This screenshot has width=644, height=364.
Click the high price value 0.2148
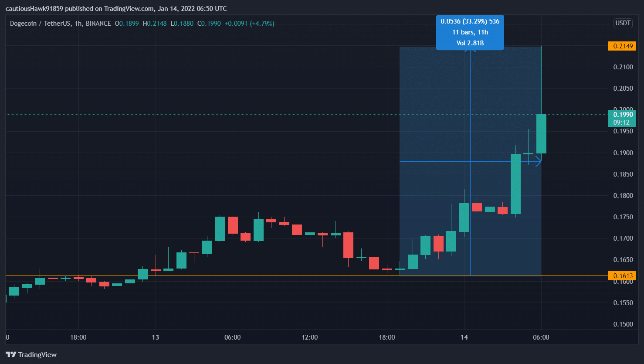point(157,24)
